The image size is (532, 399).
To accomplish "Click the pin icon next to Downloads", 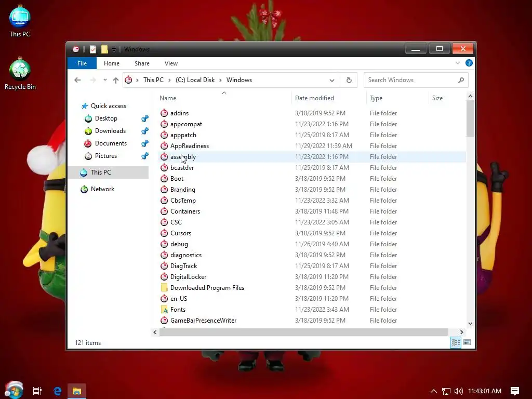I will [x=145, y=131].
